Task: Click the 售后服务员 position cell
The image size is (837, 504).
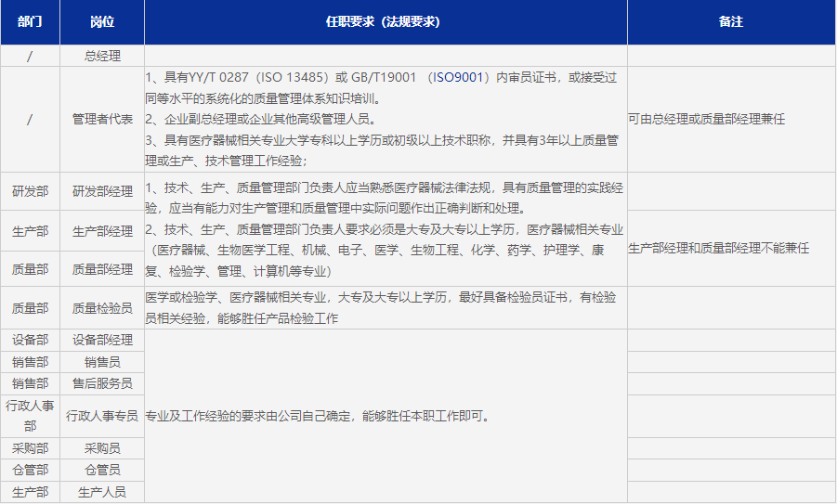Action: 102,383
